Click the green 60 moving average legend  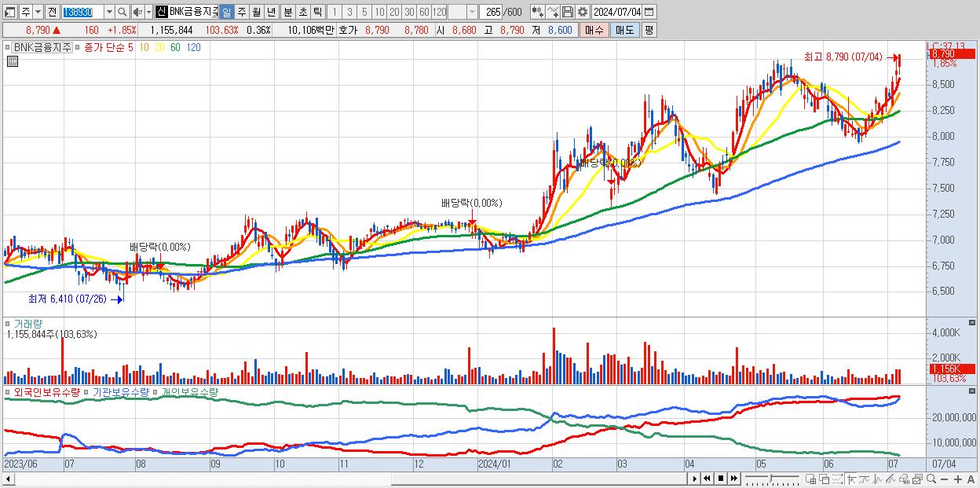coord(175,47)
